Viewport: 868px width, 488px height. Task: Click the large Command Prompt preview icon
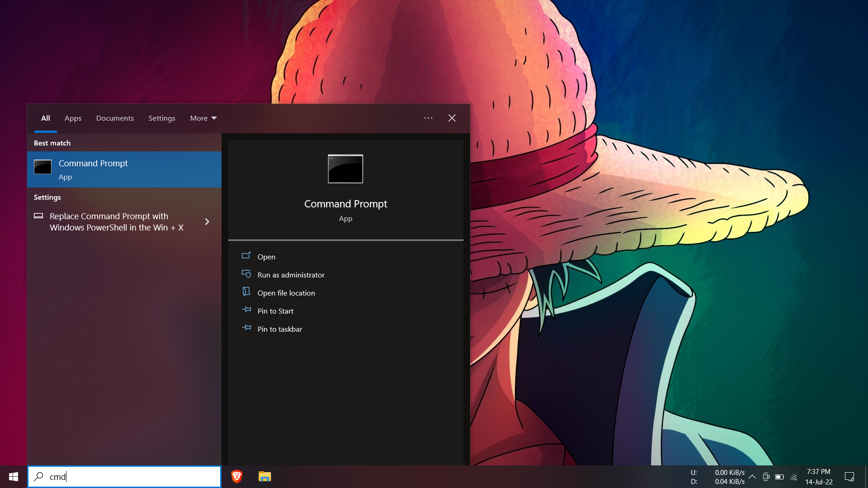click(345, 169)
